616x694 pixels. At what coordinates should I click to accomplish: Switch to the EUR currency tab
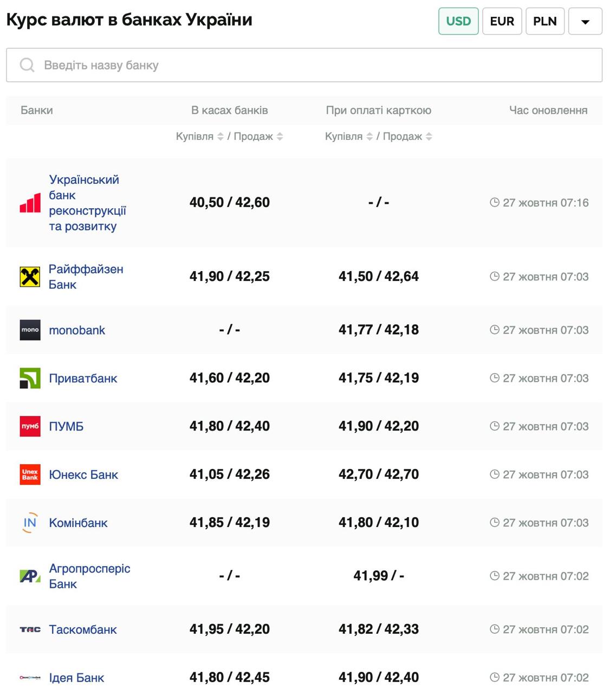[x=502, y=22]
